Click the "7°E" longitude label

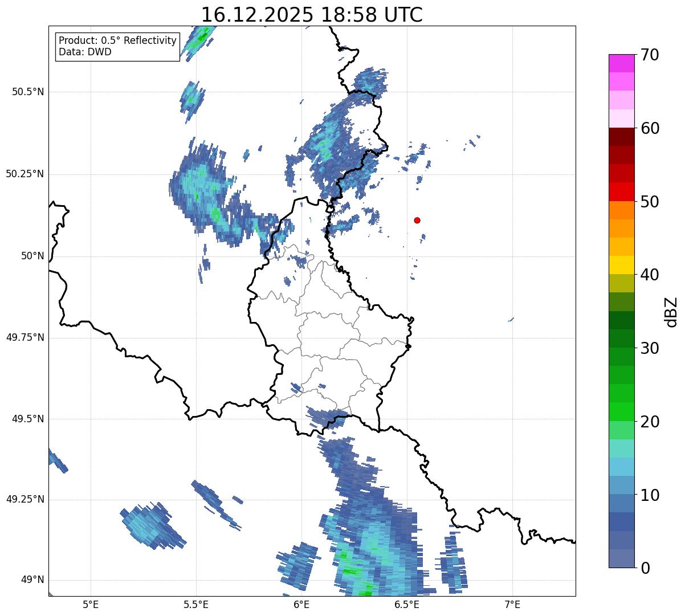[512, 604]
